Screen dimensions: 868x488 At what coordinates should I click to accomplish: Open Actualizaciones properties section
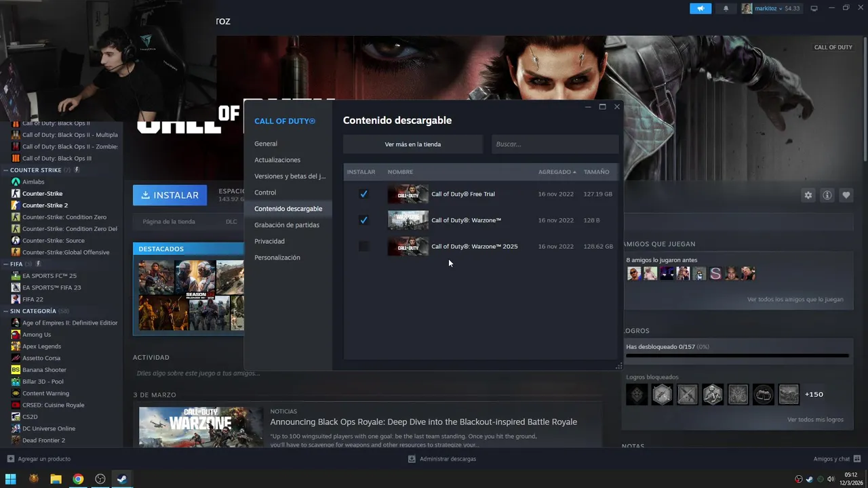click(x=277, y=160)
